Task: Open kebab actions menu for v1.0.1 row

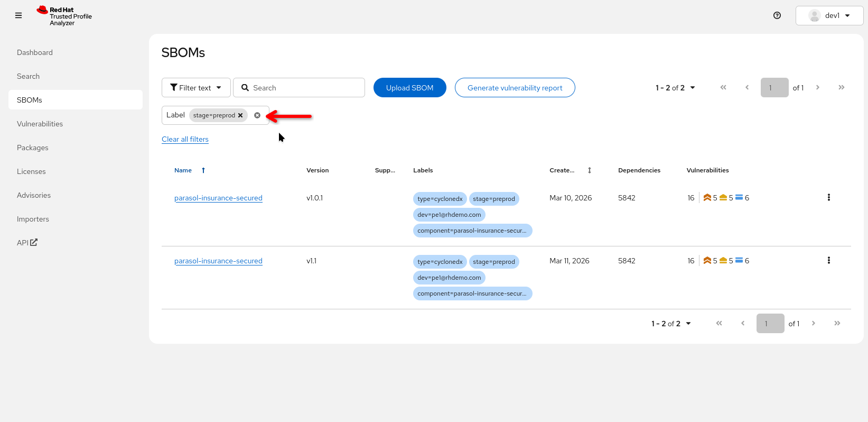Action: tap(829, 198)
